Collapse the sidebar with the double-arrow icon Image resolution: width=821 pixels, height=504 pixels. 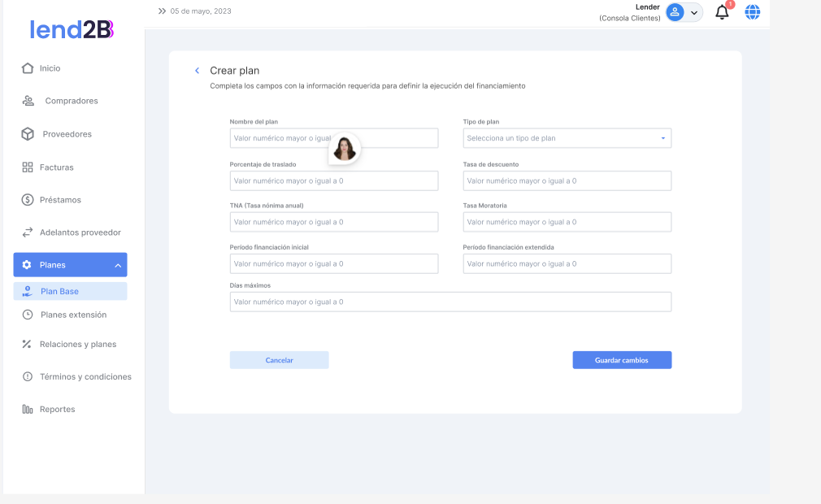pyautogui.click(x=162, y=11)
